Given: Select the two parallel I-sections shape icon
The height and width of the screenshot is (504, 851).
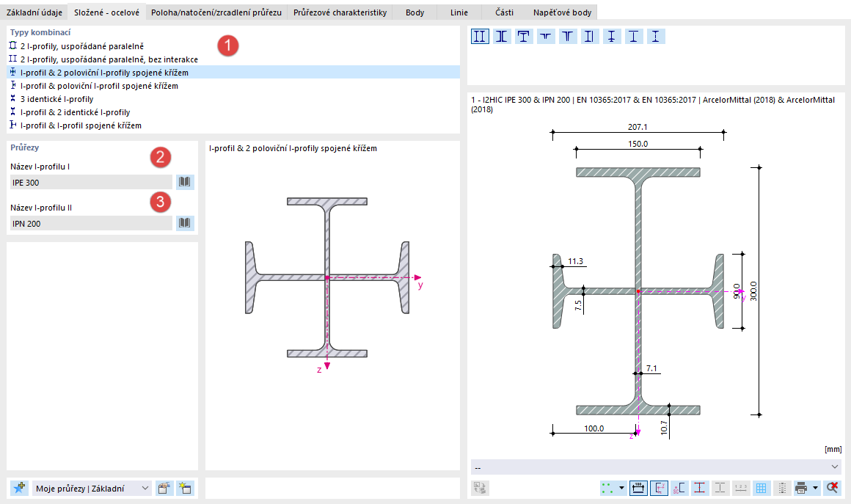Looking at the screenshot, I should point(480,37).
